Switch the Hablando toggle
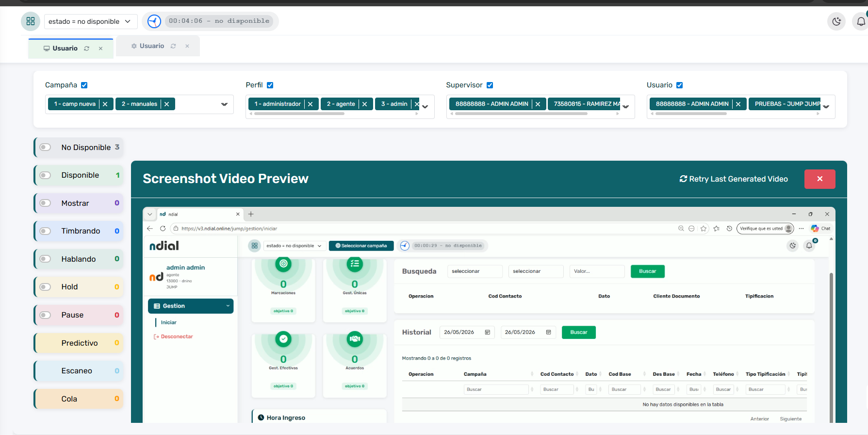The image size is (868, 435). click(x=46, y=259)
